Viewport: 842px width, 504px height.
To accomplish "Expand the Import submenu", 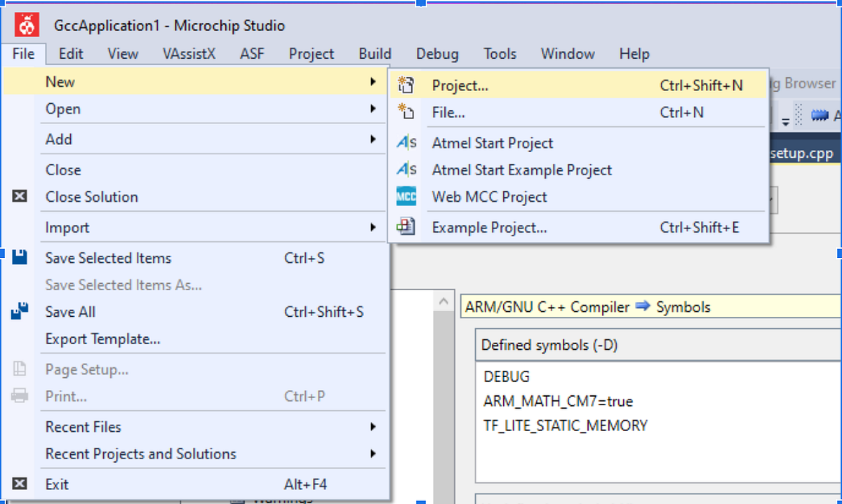I will coord(196,228).
